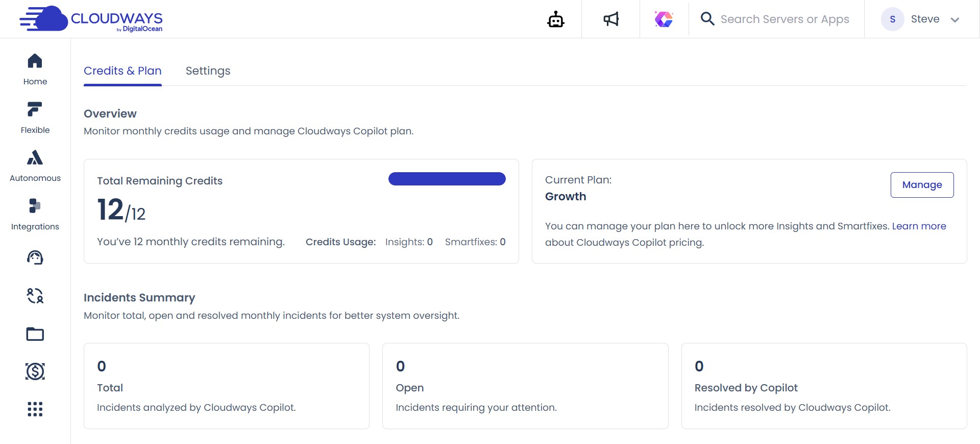Screen dimensions: 980x444
Task: Open the bot assistant in the top bar
Action: (556, 19)
